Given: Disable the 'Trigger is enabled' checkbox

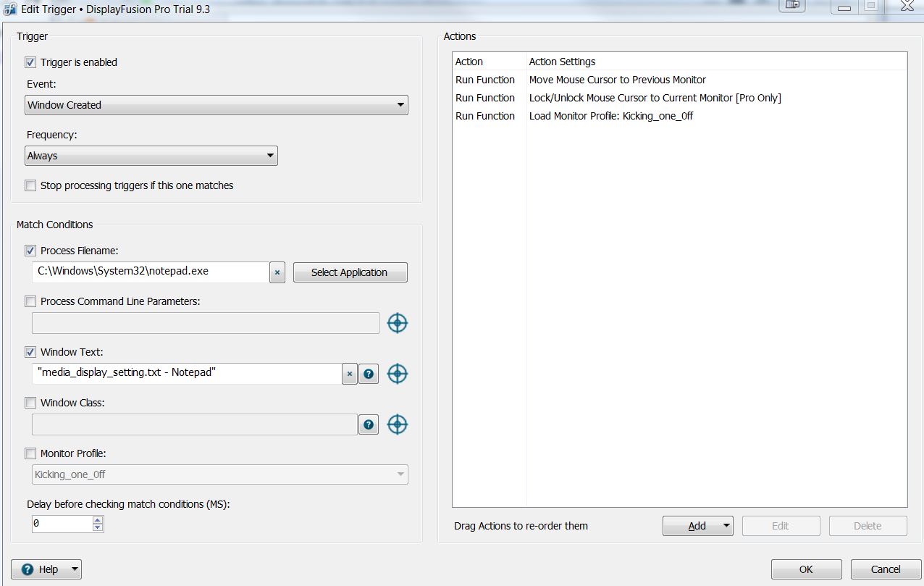Looking at the screenshot, I should 30,62.
